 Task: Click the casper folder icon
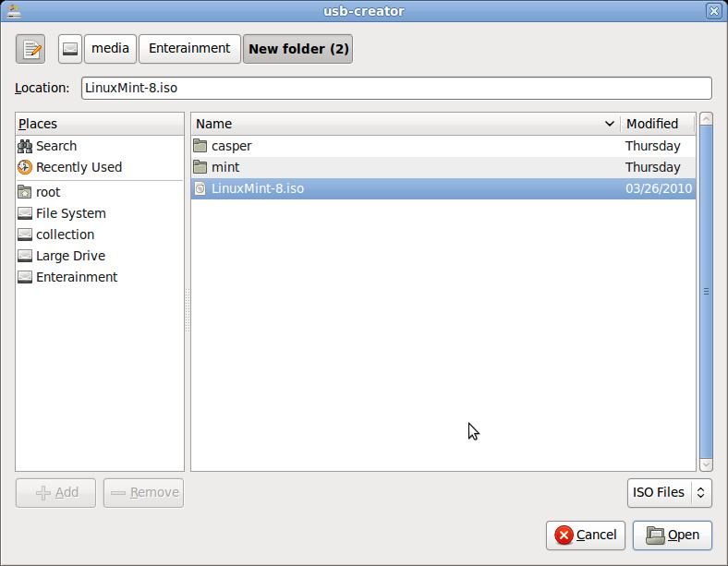point(200,146)
